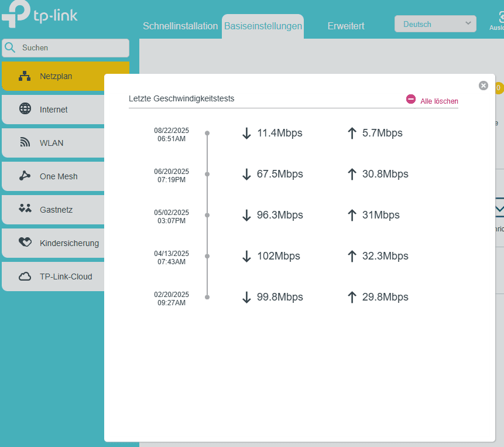This screenshot has width=504, height=447.
Task: Open the Deutsch language dropdown
Action: point(435,24)
